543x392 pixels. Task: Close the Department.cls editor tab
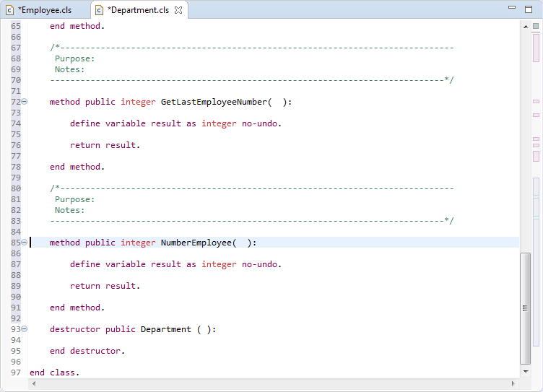178,10
